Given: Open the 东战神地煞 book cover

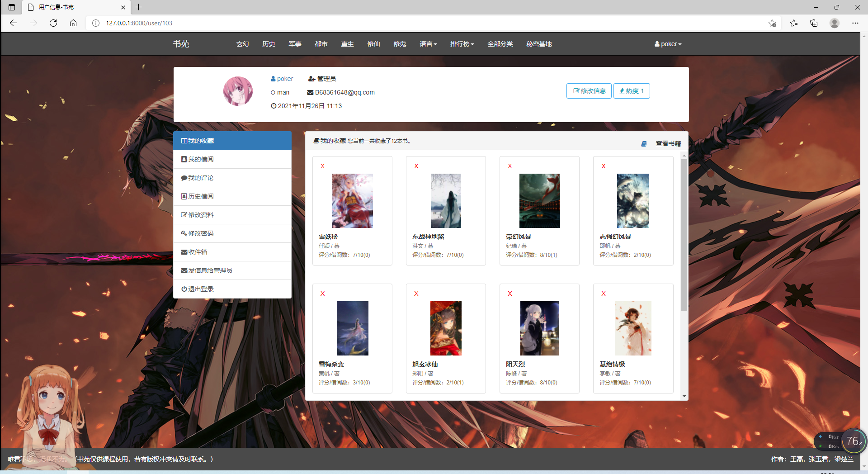Looking at the screenshot, I should 446,201.
